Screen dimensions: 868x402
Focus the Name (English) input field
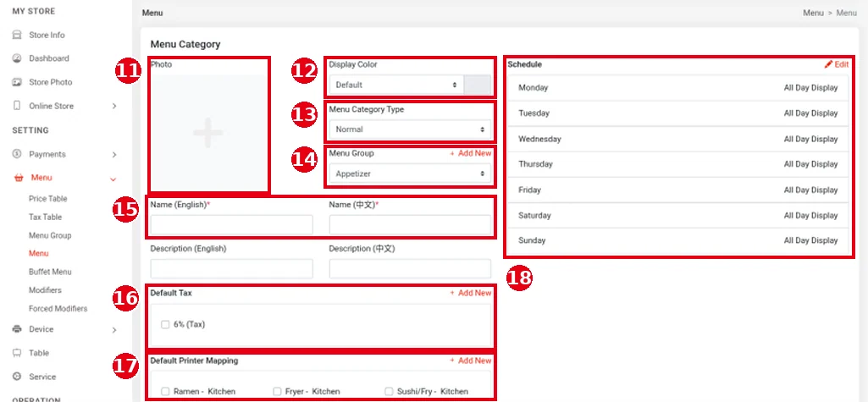click(x=231, y=225)
